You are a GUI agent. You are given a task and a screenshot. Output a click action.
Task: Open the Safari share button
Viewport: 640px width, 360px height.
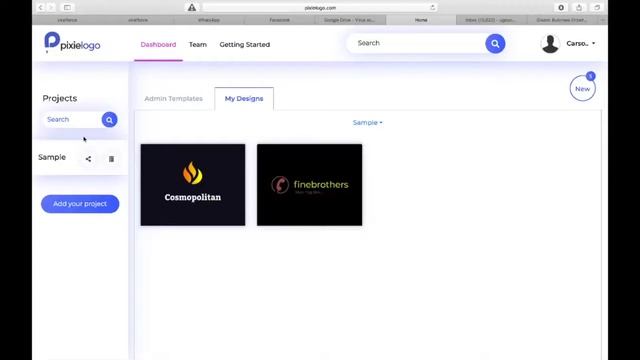click(579, 7)
